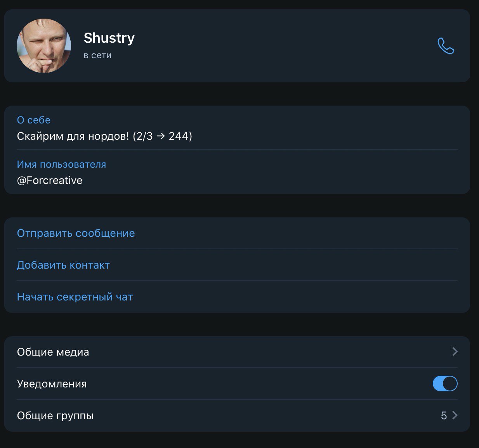Viewport: 479px width, 448px height.
Task: Click the Уведомления label
Action: [x=52, y=384]
